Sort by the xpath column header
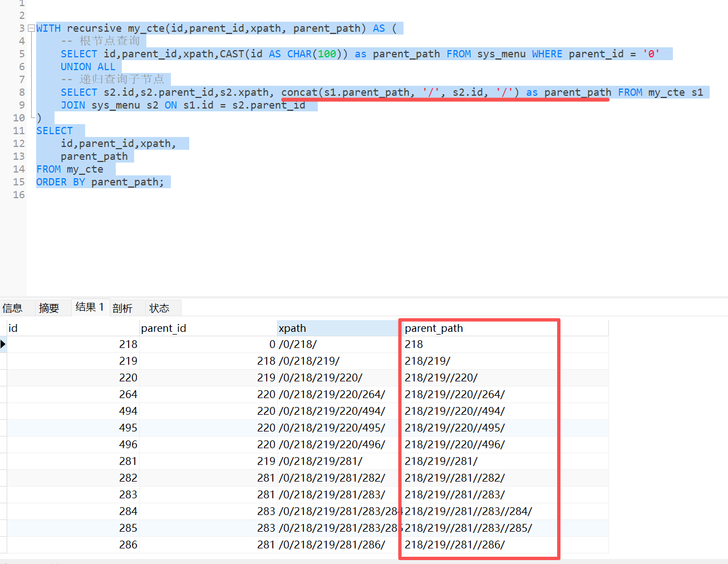The image size is (728, 564). [340, 328]
